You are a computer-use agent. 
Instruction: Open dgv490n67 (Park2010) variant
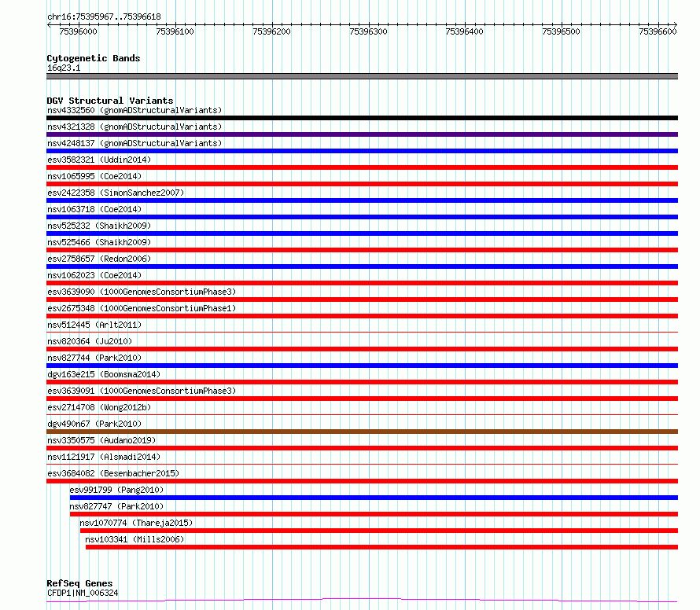pyautogui.click(x=94, y=424)
